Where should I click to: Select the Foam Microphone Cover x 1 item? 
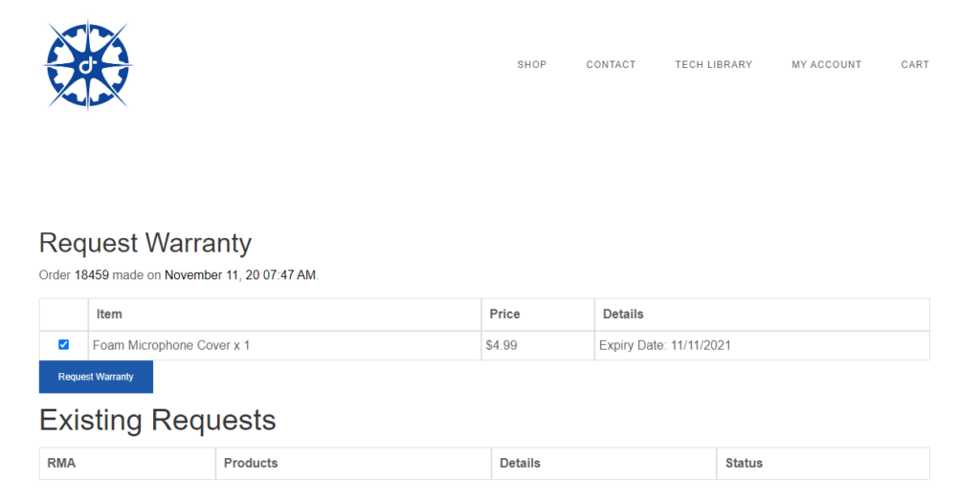pos(171,345)
